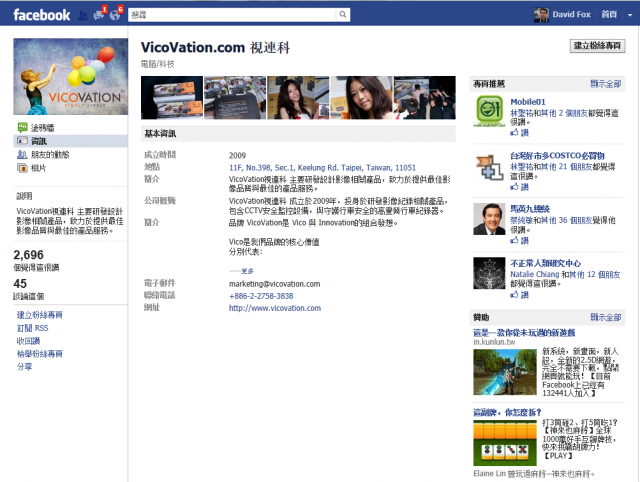Expand the 更多 more description link

pos(247,271)
